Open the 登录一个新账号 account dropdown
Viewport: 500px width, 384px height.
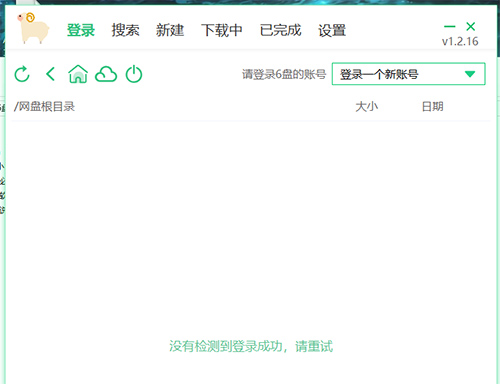coord(408,74)
